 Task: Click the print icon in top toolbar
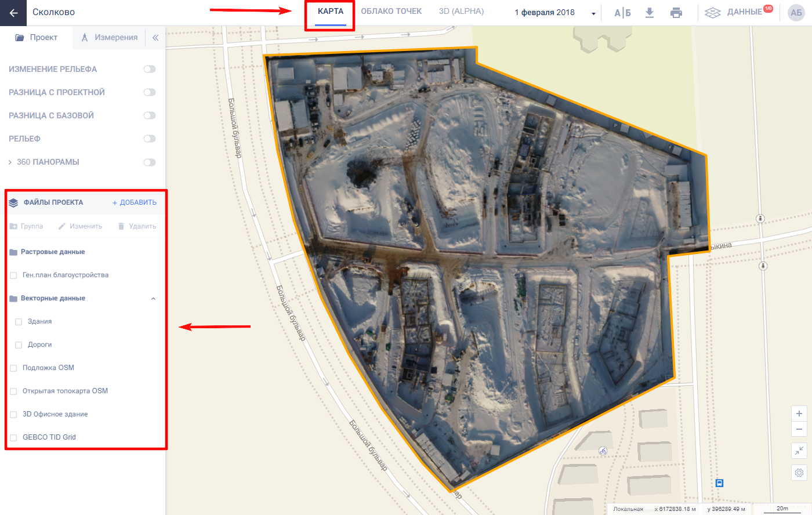tap(676, 13)
